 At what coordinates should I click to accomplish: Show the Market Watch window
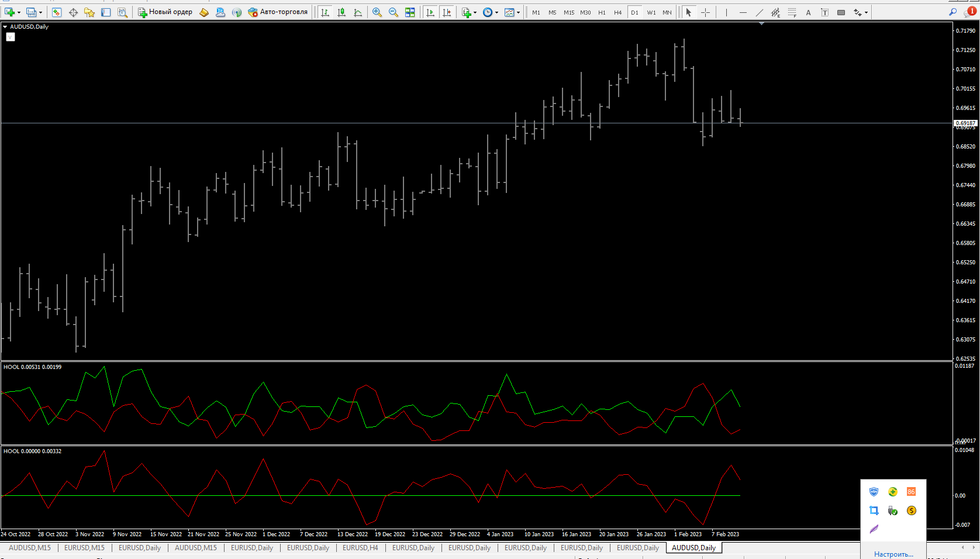coord(57,12)
